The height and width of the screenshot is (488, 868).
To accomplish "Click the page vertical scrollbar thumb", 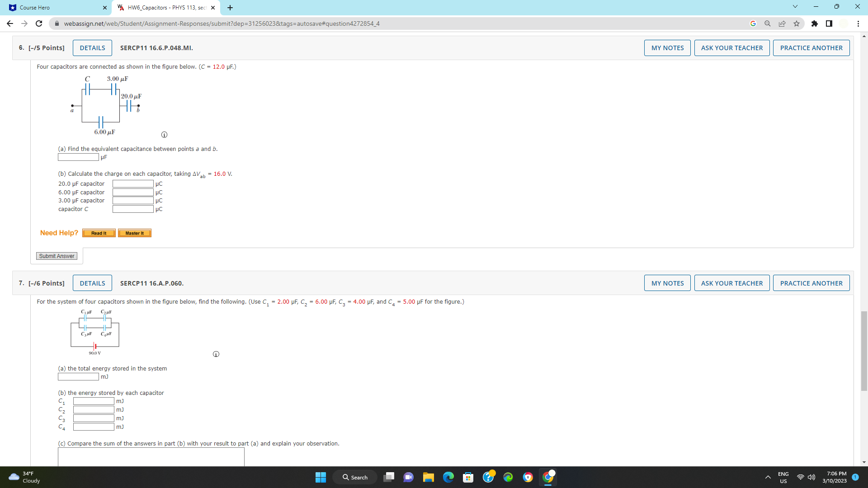I will click(x=864, y=350).
